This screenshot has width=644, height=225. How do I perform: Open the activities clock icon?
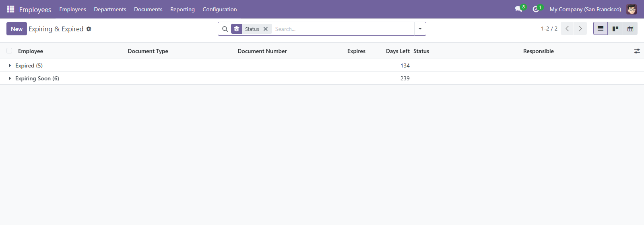[536, 9]
